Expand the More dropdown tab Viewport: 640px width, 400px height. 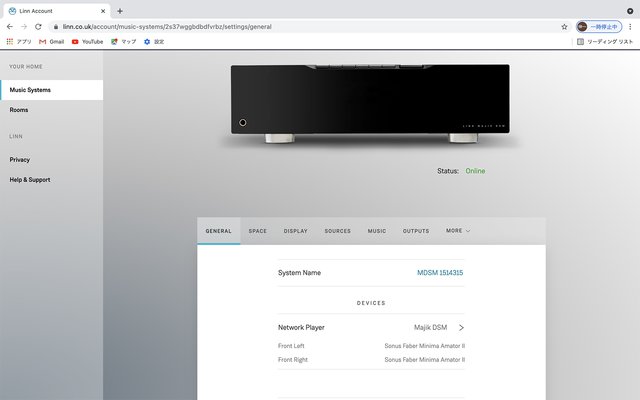pos(458,231)
